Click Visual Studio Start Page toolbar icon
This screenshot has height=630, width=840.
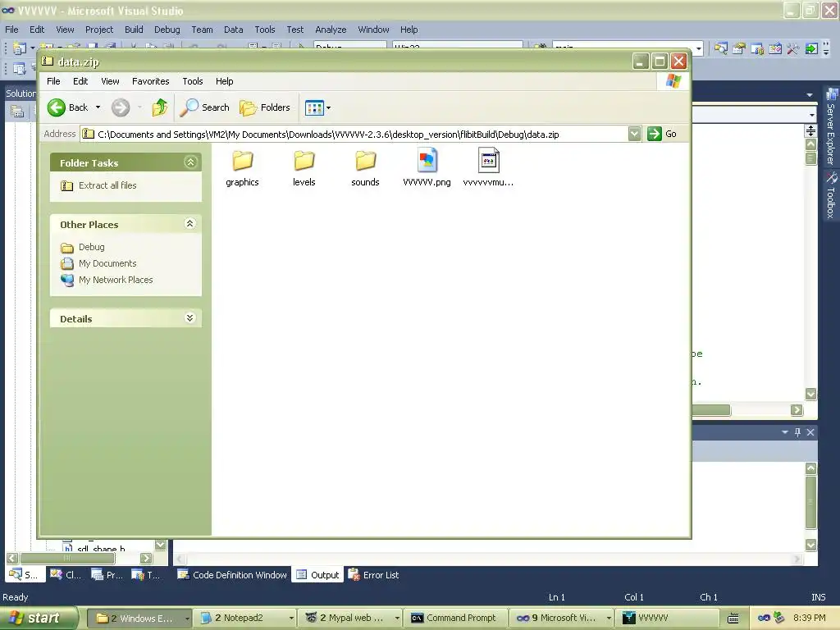tap(775, 48)
